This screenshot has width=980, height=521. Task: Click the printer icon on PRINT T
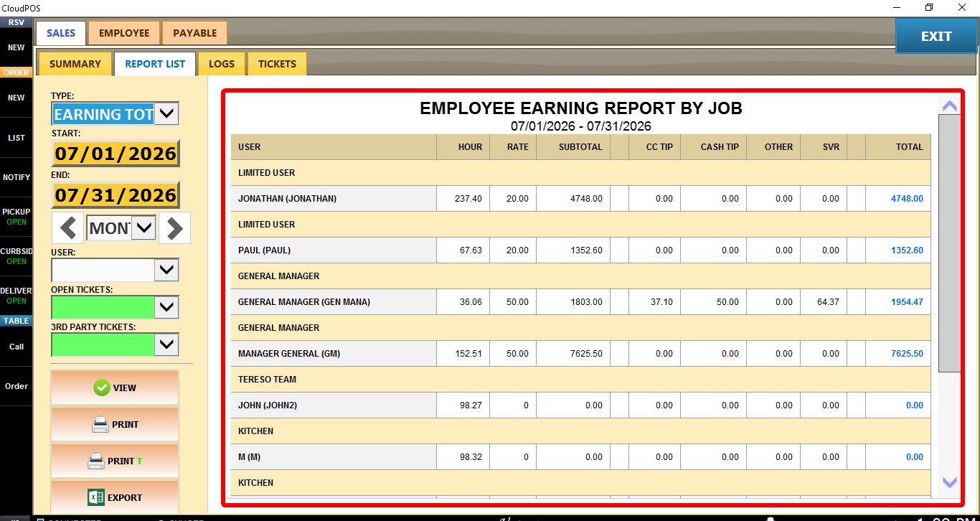click(96, 461)
